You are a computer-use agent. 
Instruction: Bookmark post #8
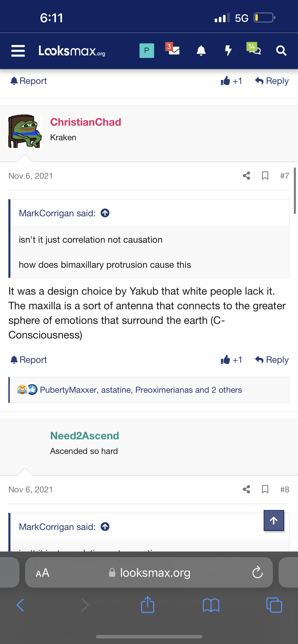265,489
